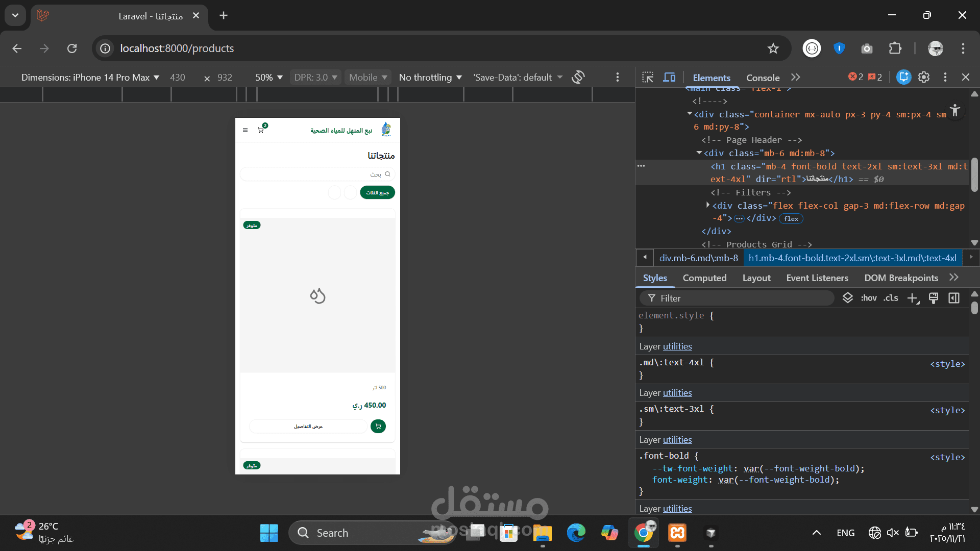Viewport: 980px width, 551px height.
Task: Click the product details button with Arabic text
Action: [x=308, y=427]
